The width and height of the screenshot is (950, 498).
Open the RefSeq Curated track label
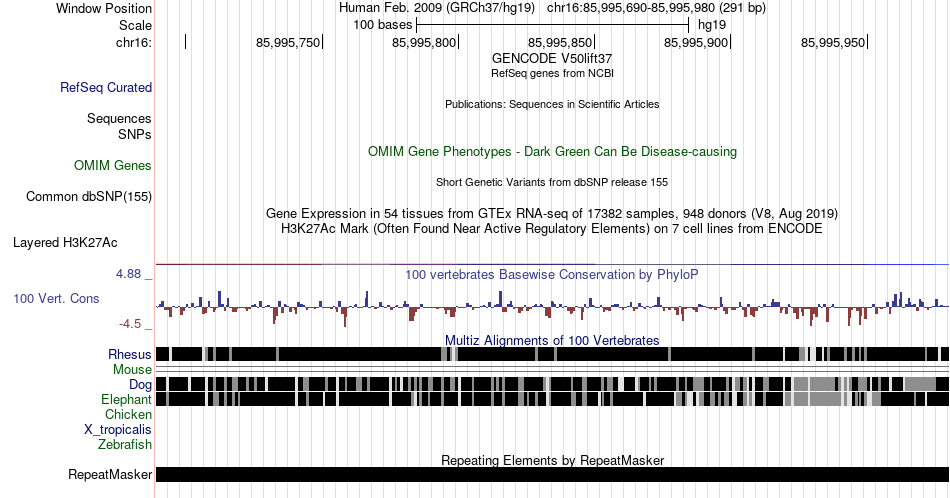(106, 87)
